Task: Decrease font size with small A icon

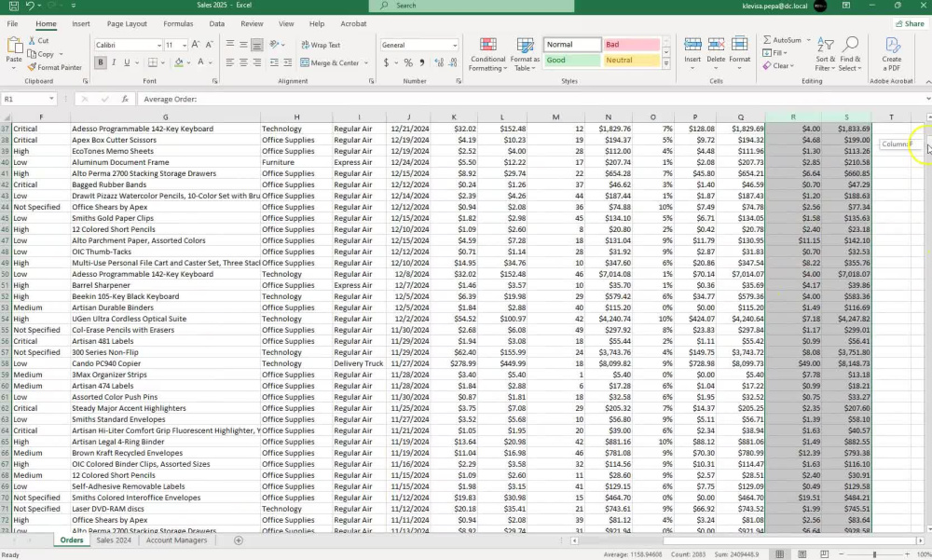Action: click(209, 45)
